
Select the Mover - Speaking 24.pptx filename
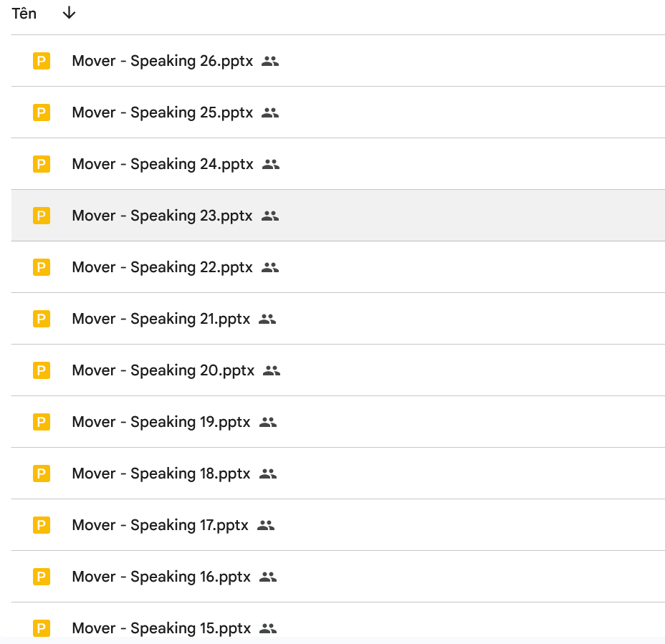pyautogui.click(x=163, y=164)
